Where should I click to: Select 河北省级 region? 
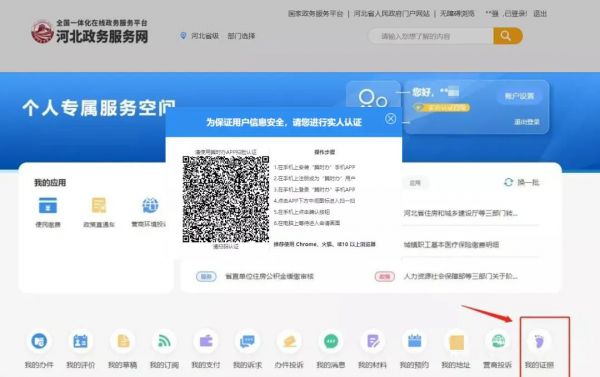205,36
